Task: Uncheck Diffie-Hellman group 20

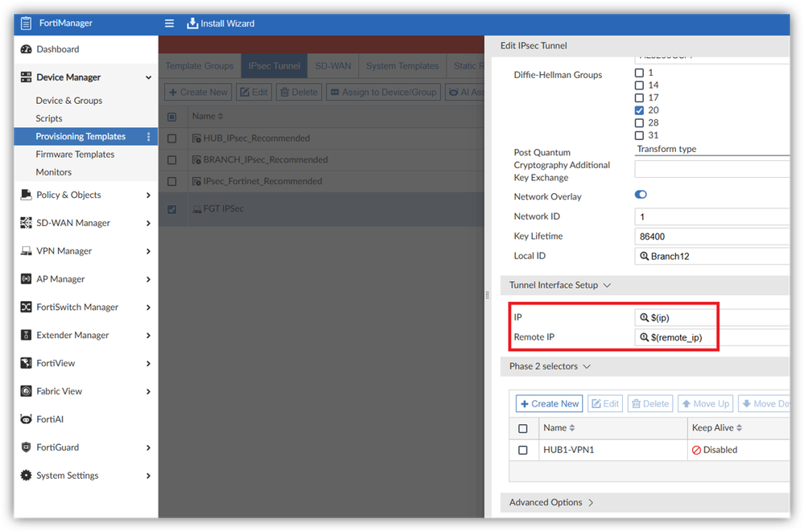Action: (640, 110)
